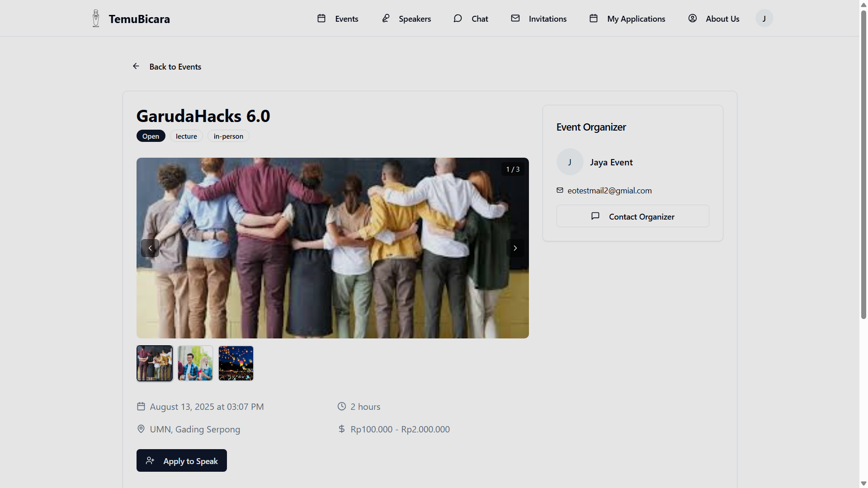The width and height of the screenshot is (868, 488).
Task: Select the lanterns night sky thumbnail
Action: [236, 363]
